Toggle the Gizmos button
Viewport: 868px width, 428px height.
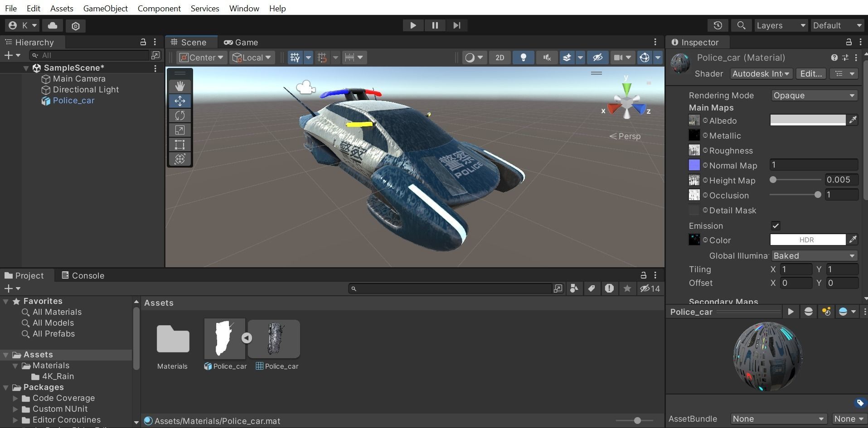(644, 58)
